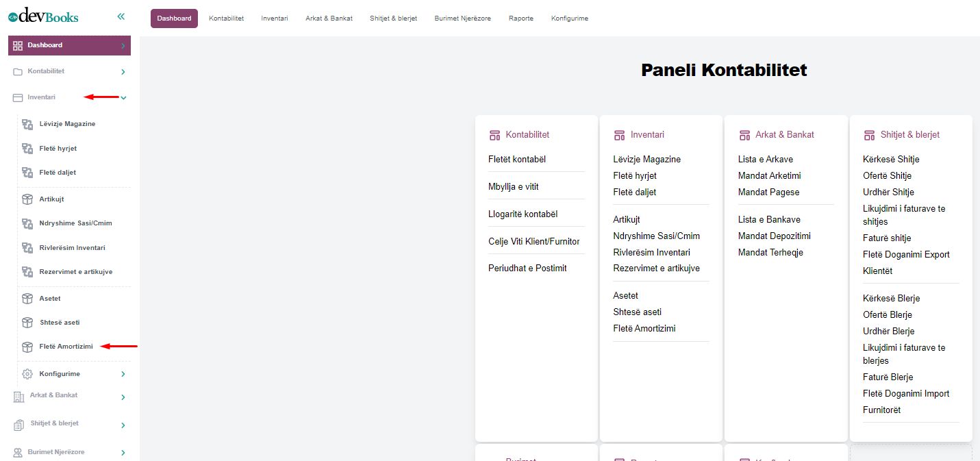
Task: Open Fletët kontabël link in panel
Action: [516, 159]
